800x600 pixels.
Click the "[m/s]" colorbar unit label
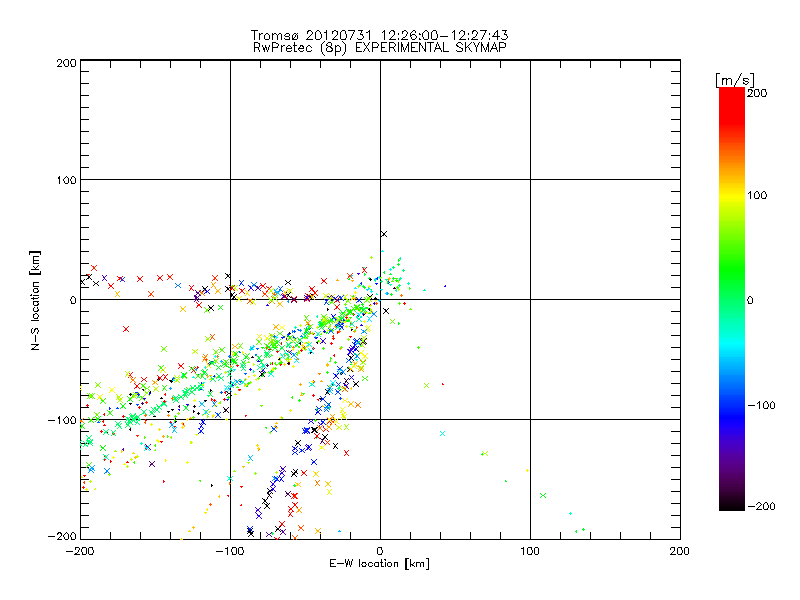point(735,80)
